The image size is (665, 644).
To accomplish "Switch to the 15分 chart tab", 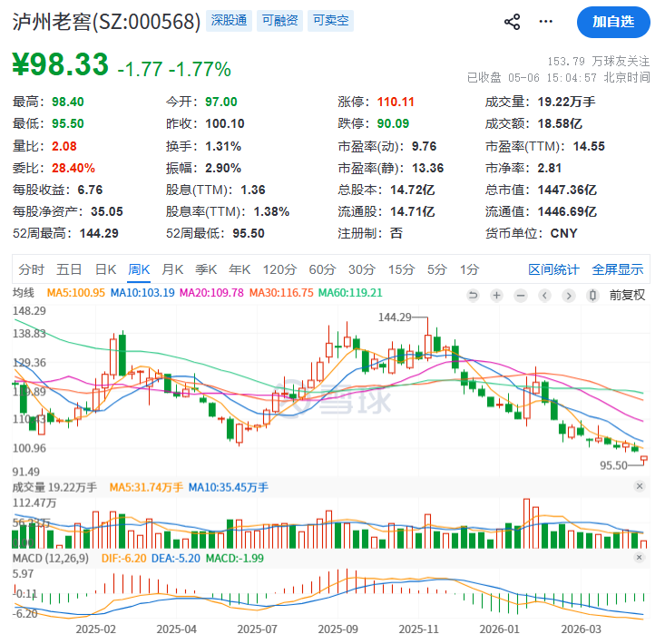I will click(402, 269).
